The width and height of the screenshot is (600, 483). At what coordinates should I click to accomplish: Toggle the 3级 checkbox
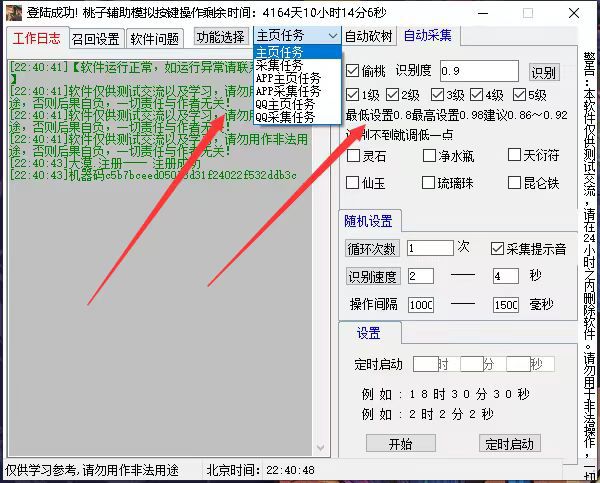coord(437,95)
